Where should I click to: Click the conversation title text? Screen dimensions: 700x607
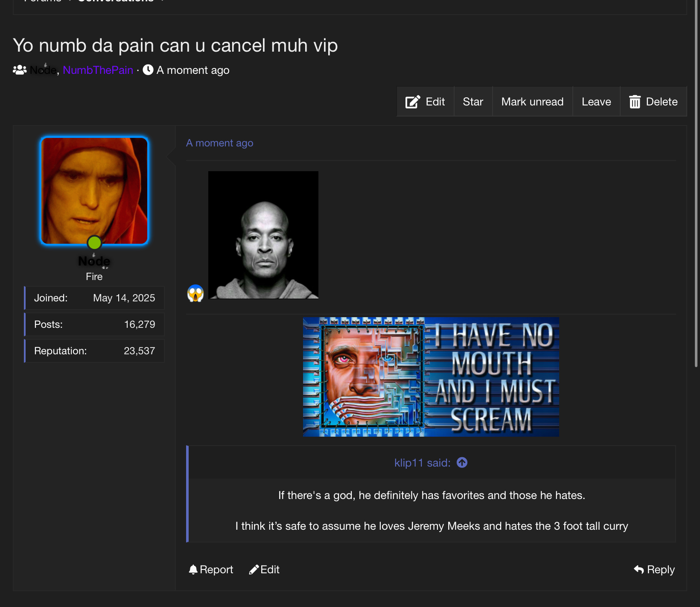[x=175, y=45]
